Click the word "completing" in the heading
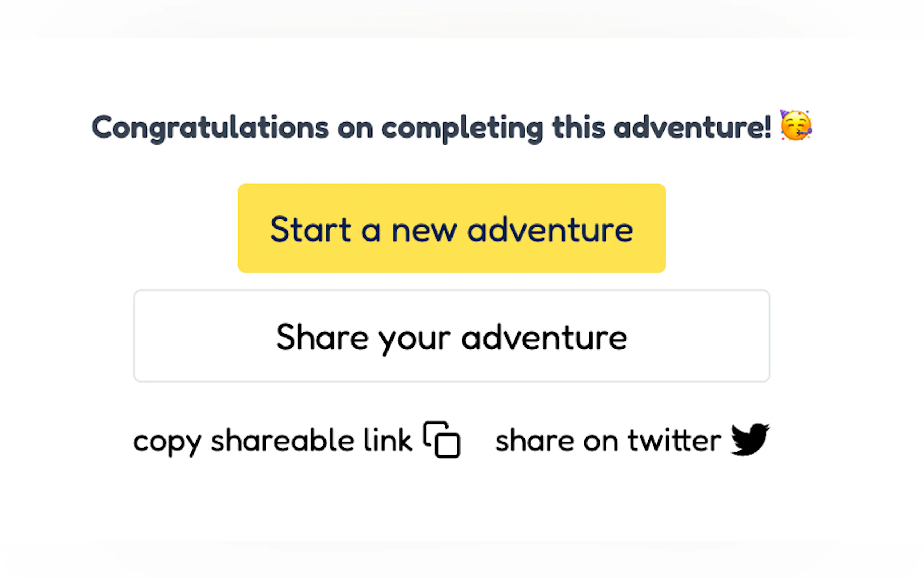The height and width of the screenshot is (578, 924). point(462,129)
